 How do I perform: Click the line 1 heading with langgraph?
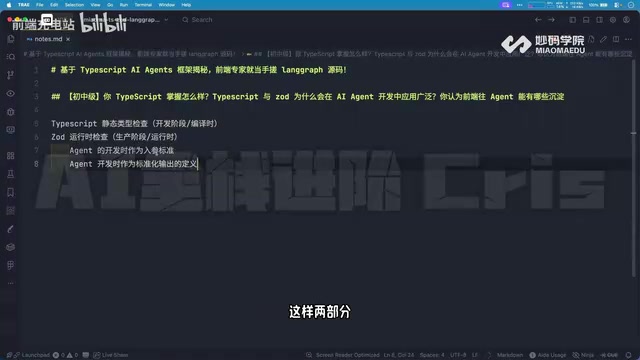199,70
